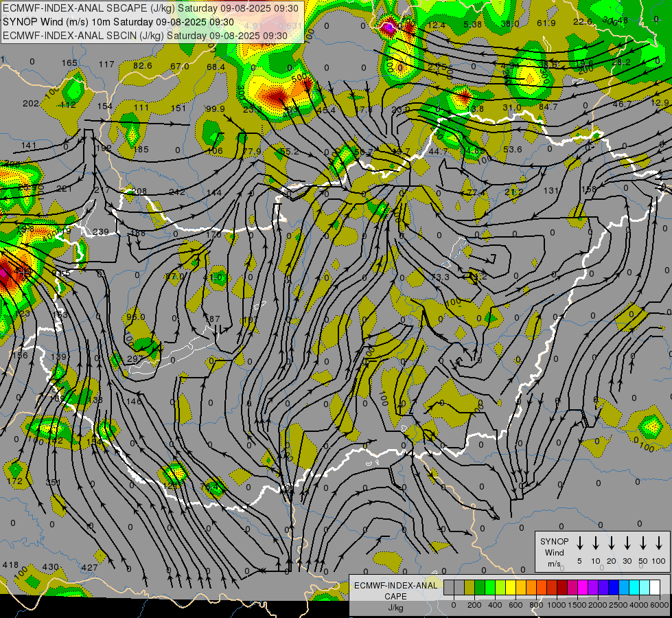Click the map value 131
Viewport: 672px width, 618px height.
pyautogui.click(x=551, y=190)
